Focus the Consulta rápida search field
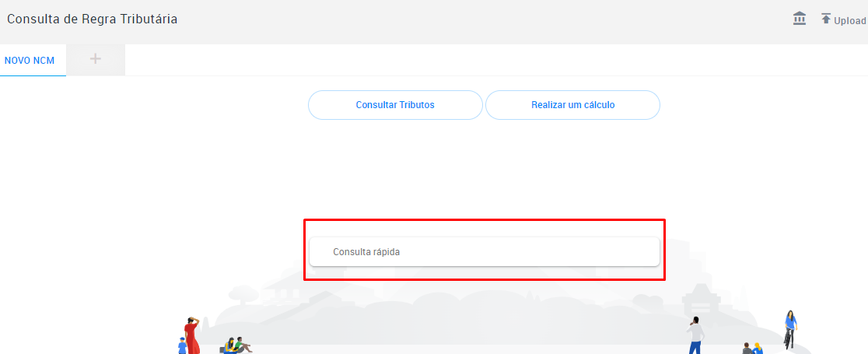868x354 pixels. click(x=485, y=251)
